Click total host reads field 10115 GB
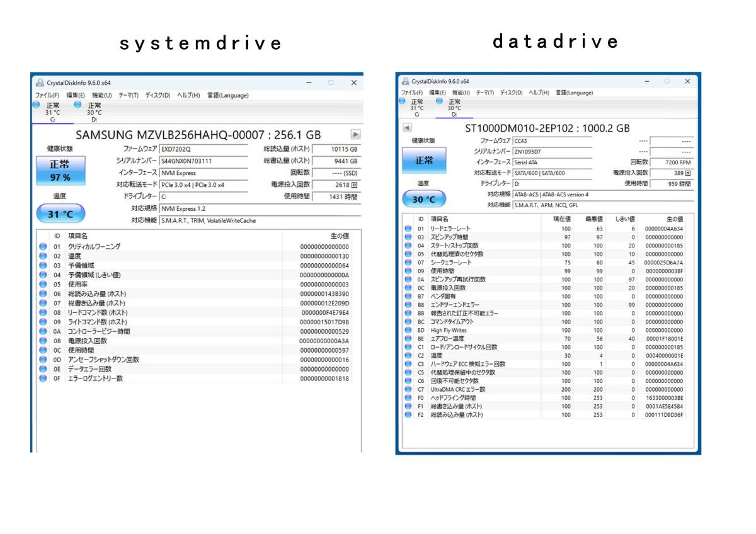 point(336,149)
